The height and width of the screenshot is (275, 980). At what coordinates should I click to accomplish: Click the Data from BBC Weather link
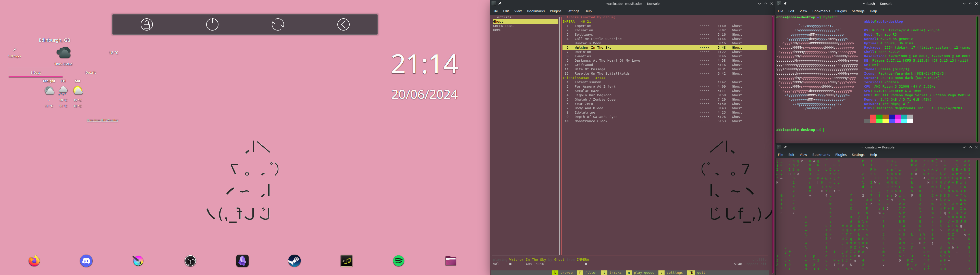(x=102, y=120)
